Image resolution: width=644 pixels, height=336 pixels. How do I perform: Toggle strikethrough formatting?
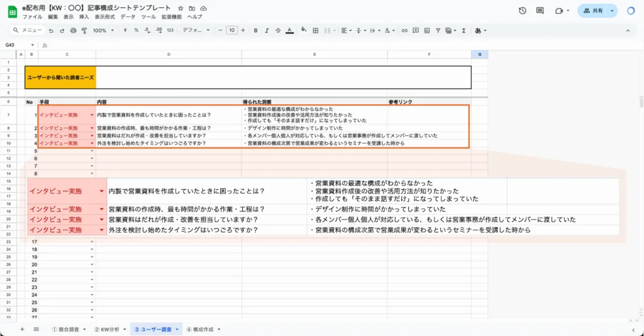coord(277,30)
